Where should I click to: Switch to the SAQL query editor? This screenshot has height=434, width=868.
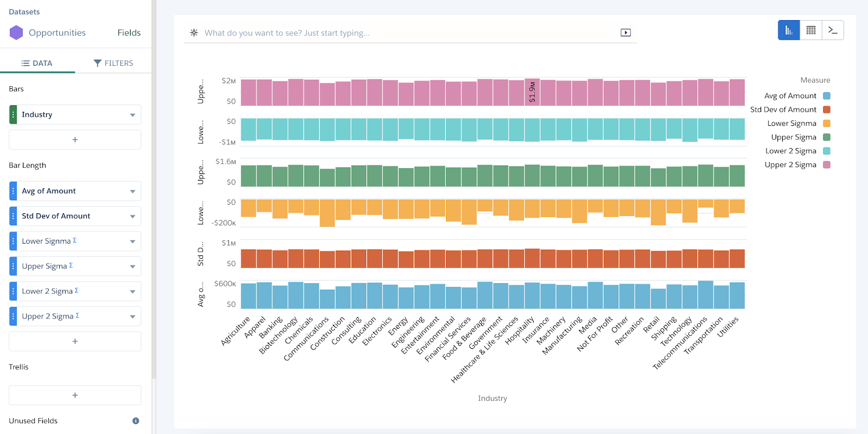(833, 30)
